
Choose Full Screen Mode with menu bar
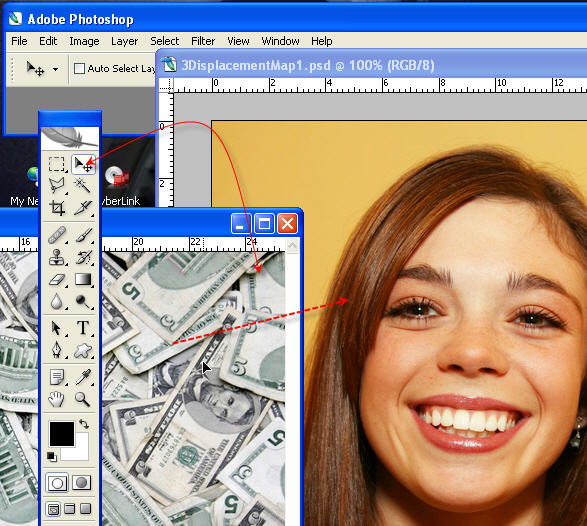70,509
